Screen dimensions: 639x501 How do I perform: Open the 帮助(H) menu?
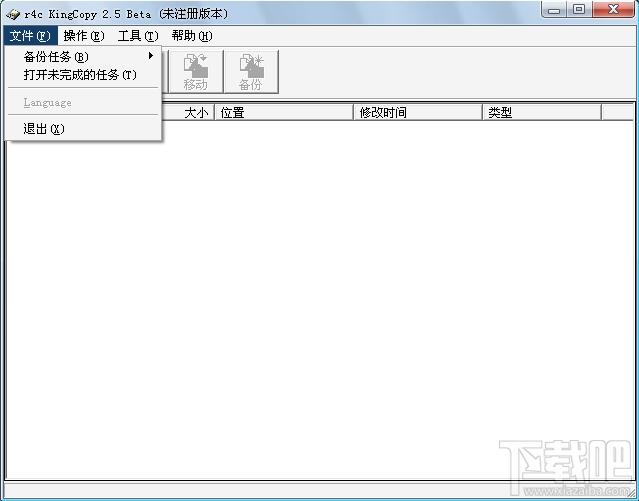click(x=192, y=36)
